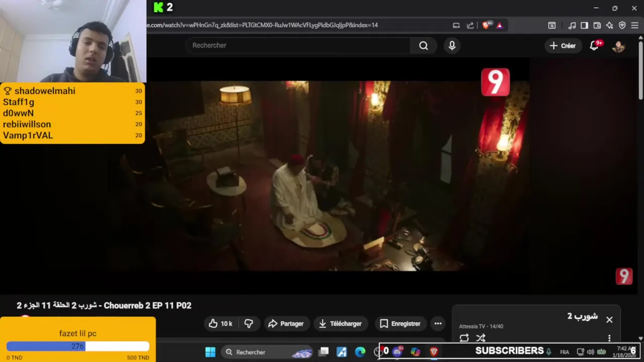Open the Leo AI sparkle icon
This screenshot has width=644, height=362.
click(x=609, y=25)
